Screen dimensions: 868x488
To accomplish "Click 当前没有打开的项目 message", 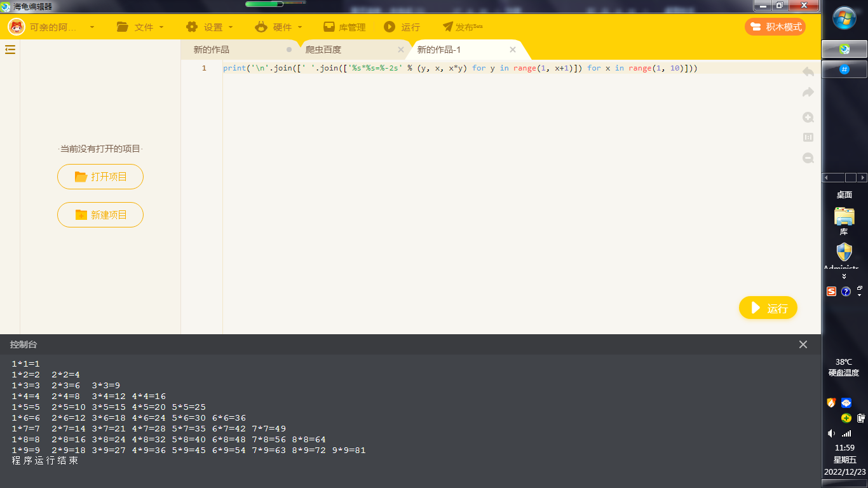I will [100, 149].
